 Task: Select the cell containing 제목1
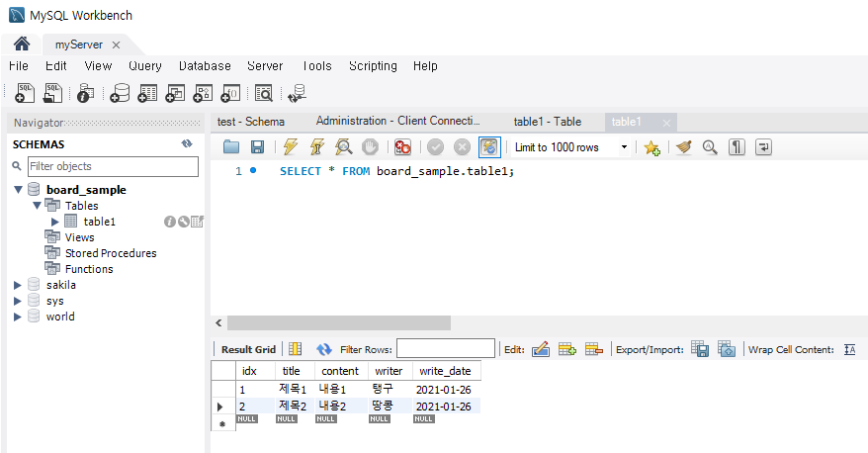(293, 390)
